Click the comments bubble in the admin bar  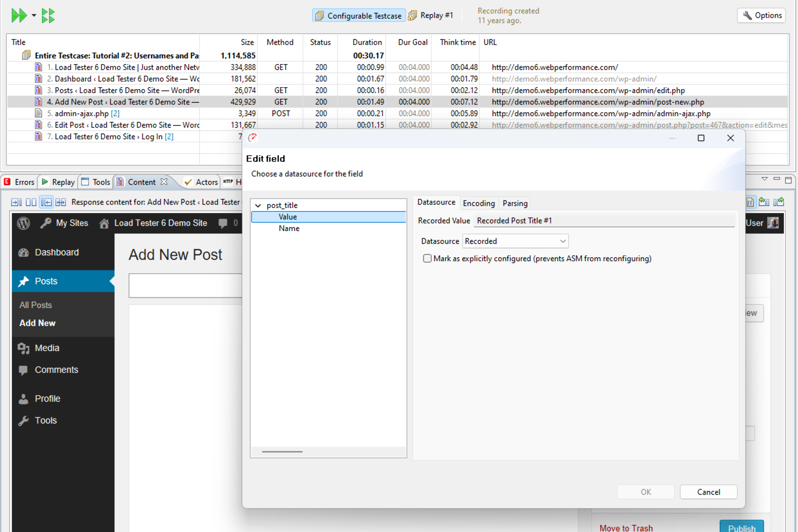pos(224,223)
